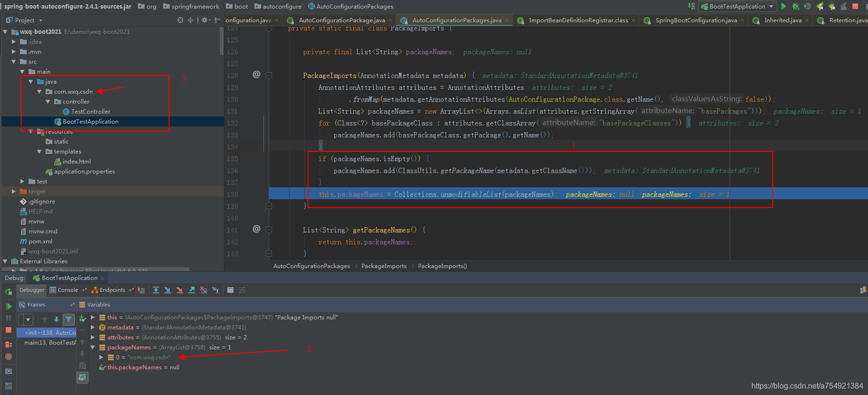The width and height of the screenshot is (868, 395).
Task: Collapse the packageNames variable node
Action: [x=93, y=347]
